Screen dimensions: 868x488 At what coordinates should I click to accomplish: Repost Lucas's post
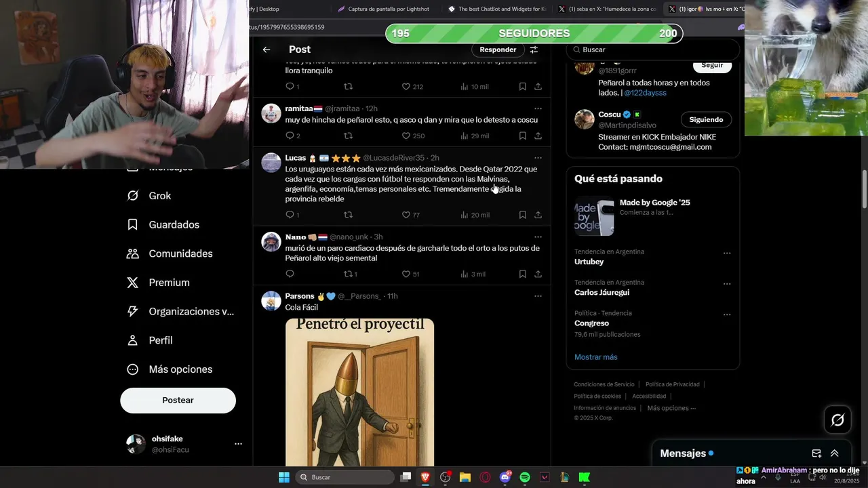click(x=349, y=215)
